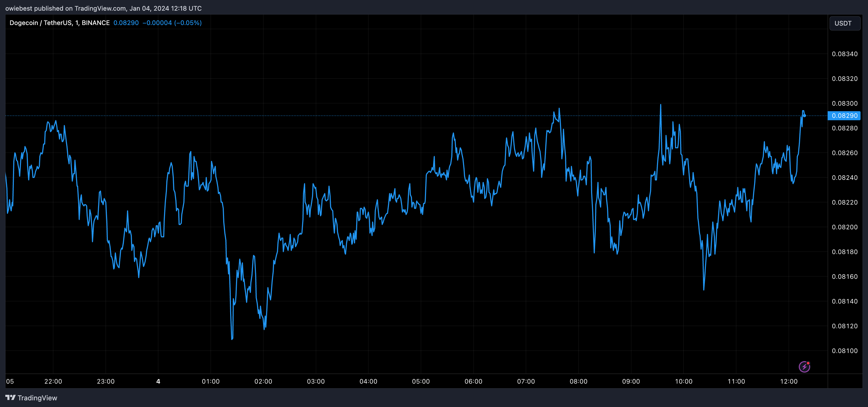
Task: Click the 0.08240 price axis label
Action: [x=845, y=178]
